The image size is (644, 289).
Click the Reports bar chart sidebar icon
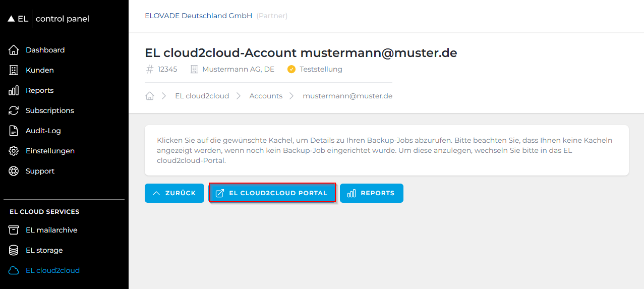coord(14,90)
